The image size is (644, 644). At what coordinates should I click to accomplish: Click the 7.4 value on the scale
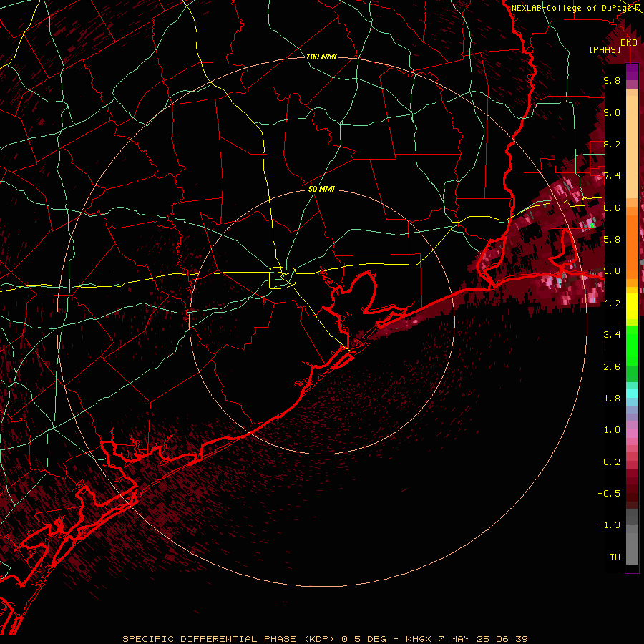612,176
